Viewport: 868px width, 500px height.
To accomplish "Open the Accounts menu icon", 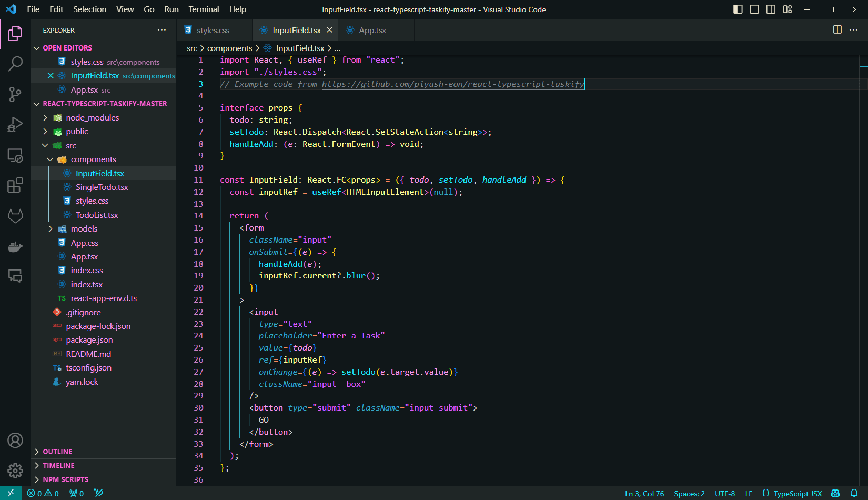I will pos(15,440).
